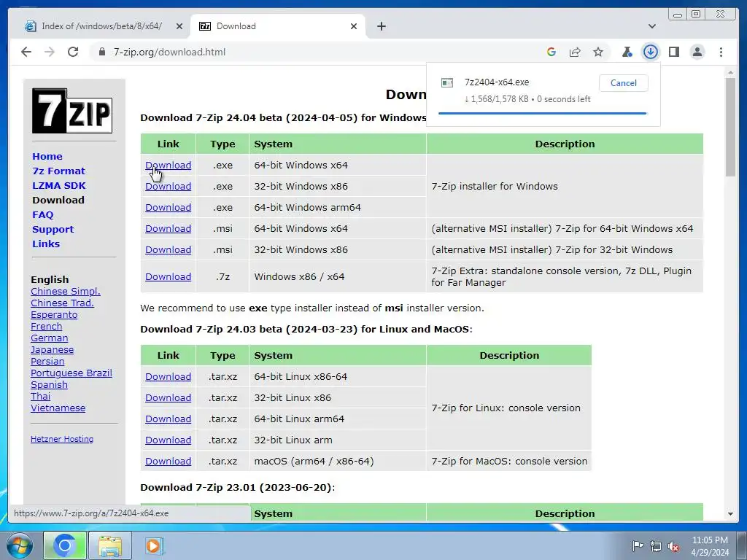Switch language to Vietnamese
Image resolution: width=747 pixels, height=560 pixels.
(x=58, y=408)
